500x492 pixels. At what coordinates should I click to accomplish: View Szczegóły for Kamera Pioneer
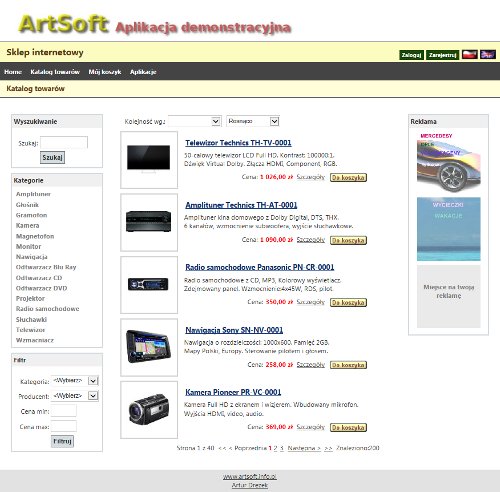pyautogui.click(x=311, y=427)
